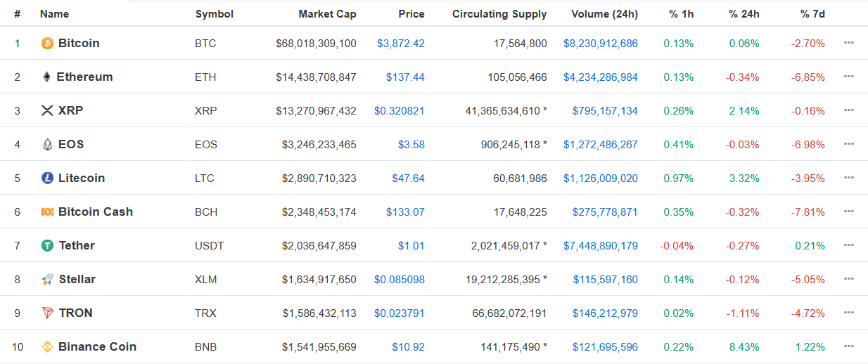Screen dimensions: 868x364
Task: Sort table by % 24h header
Action: [743, 14]
